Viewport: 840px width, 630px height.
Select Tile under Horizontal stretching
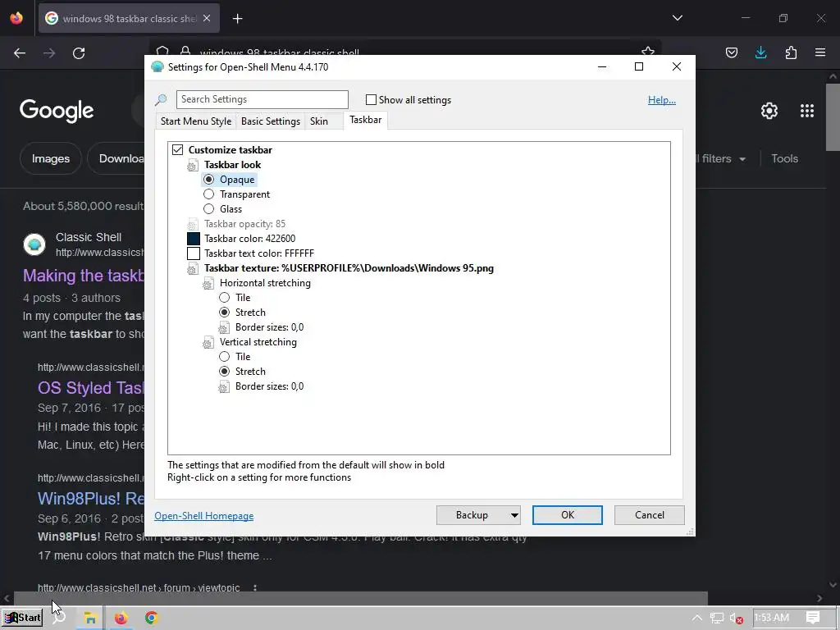pyautogui.click(x=225, y=297)
